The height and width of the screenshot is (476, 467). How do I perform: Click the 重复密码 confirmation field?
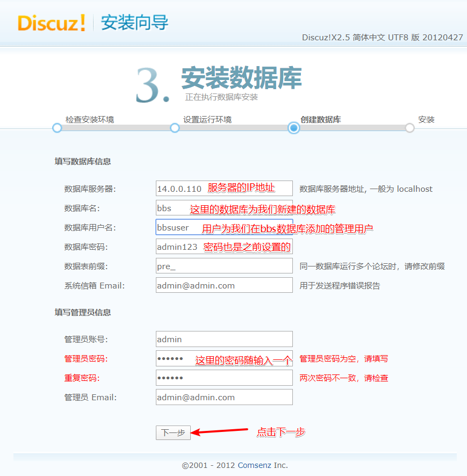click(224, 378)
